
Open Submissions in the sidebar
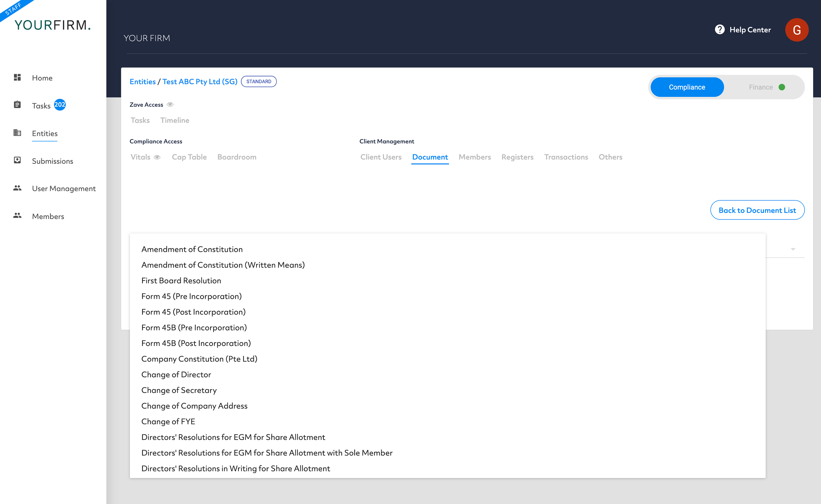(x=53, y=161)
